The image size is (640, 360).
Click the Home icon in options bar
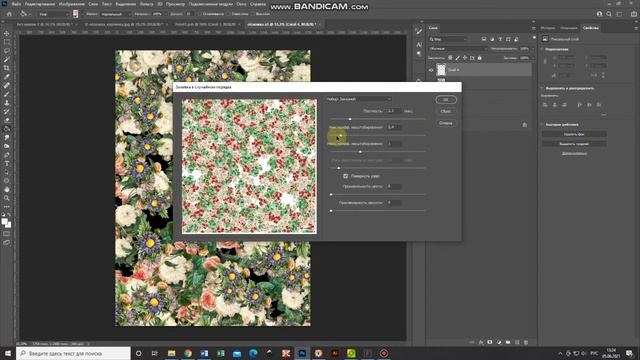pyautogui.click(x=9, y=14)
